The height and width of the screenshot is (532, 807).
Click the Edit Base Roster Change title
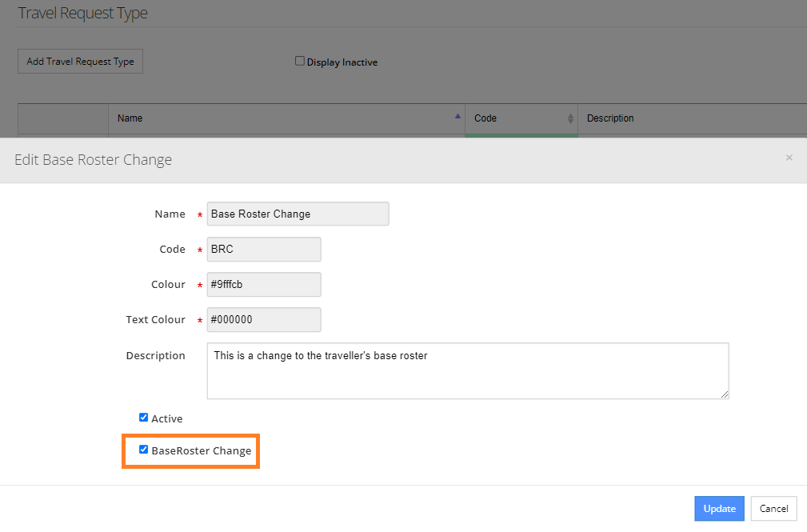point(94,160)
